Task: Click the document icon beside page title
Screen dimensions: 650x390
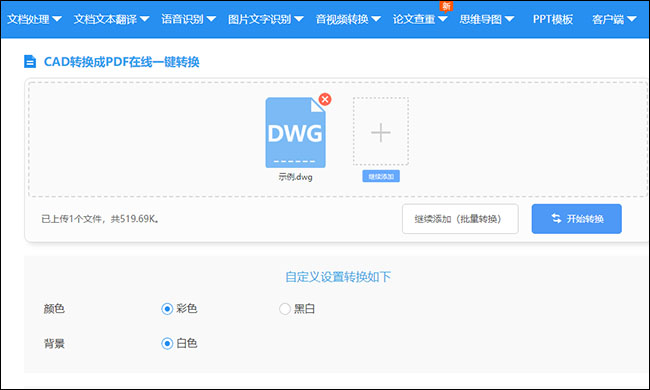Action: (x=30, y=61)
